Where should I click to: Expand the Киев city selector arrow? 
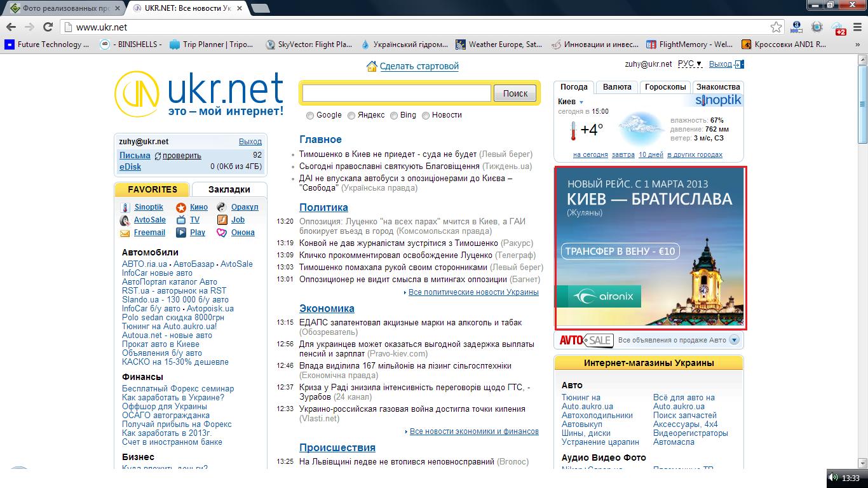(x=581, y=102)
